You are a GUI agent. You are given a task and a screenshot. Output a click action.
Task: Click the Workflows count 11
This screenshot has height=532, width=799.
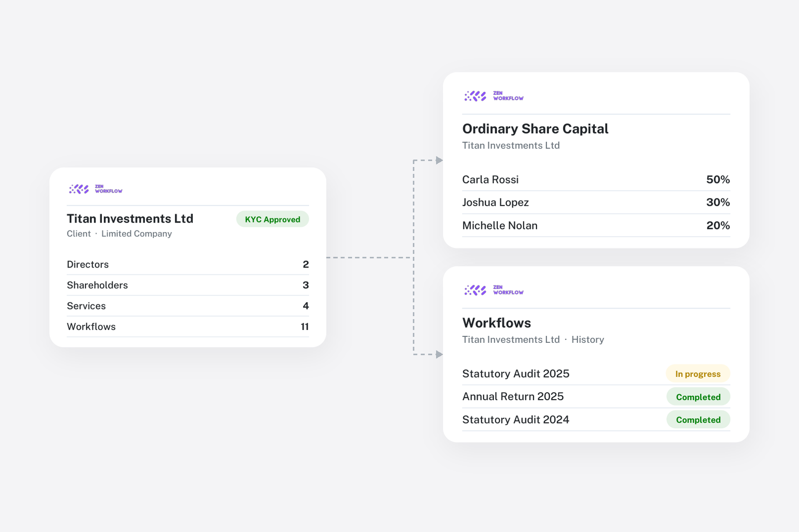click(305, 326)
